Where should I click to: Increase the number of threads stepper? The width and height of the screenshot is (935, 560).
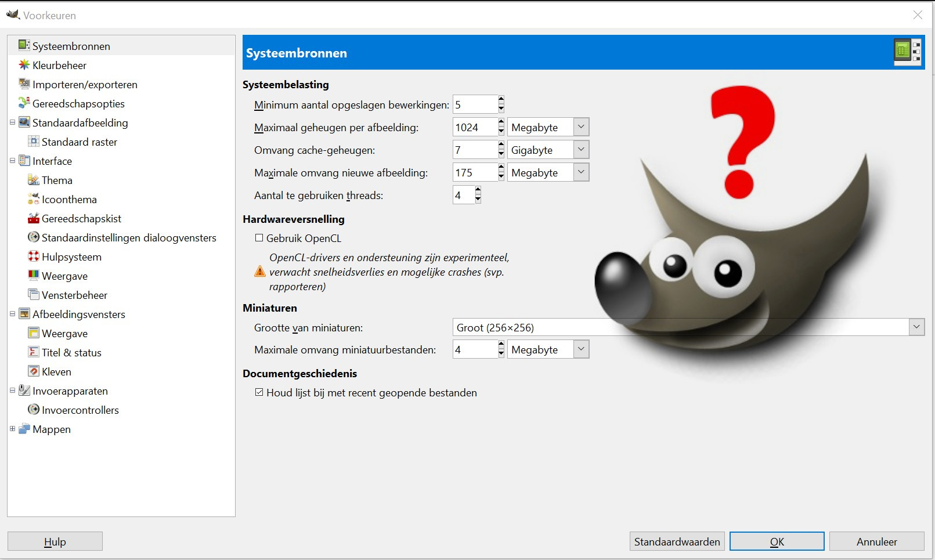(478, 190)
